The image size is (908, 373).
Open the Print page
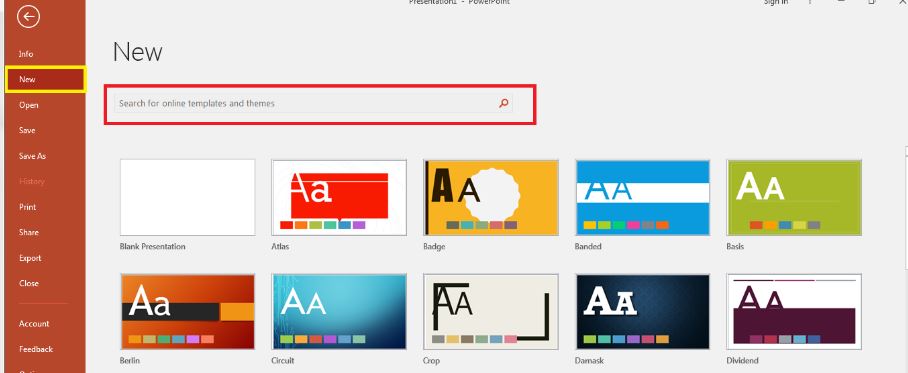[27, 207]
